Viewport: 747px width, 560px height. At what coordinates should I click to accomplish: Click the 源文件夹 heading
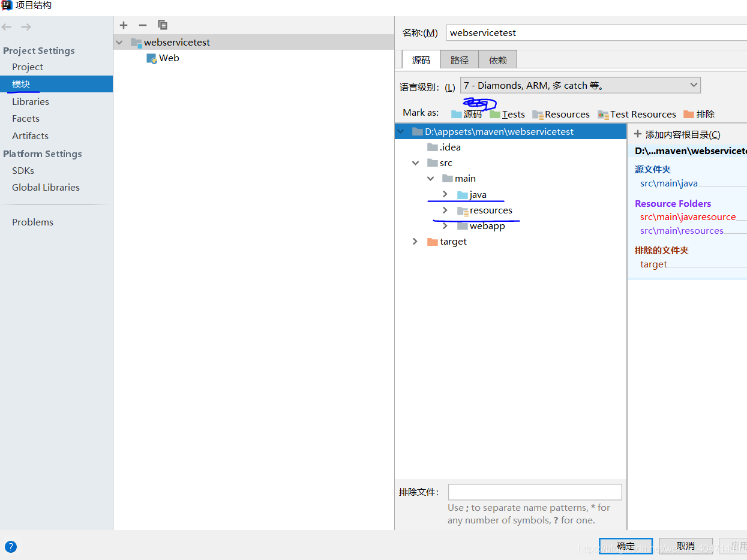click(x=653, y=170)
